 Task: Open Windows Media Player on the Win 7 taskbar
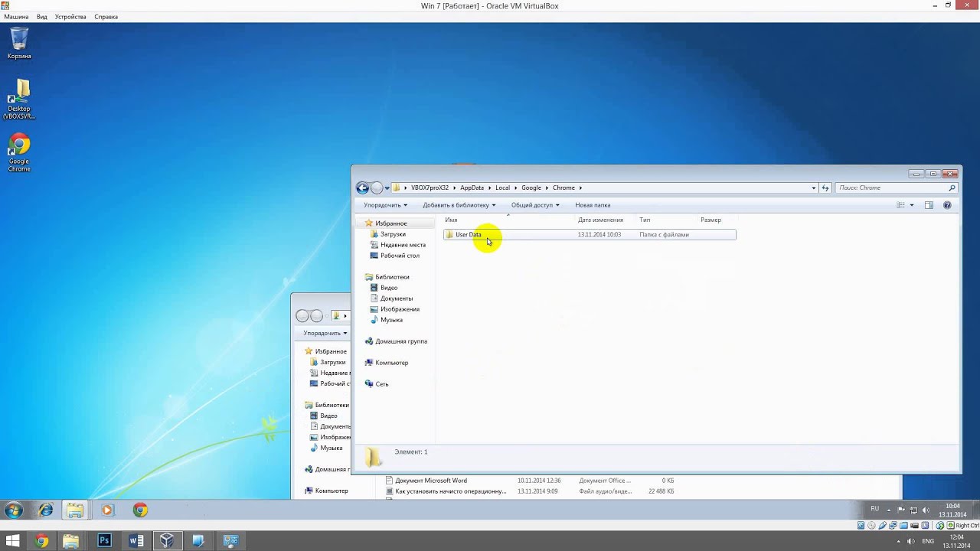click(107, 510)
